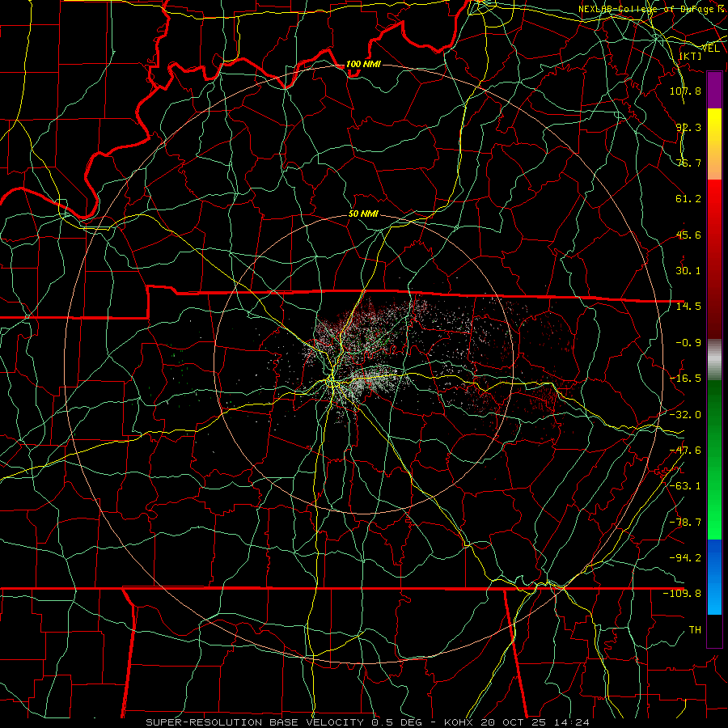Select the -109.8 velocity scale value
This screenshot has height=728, width=728.
click(x=682, y=594)
